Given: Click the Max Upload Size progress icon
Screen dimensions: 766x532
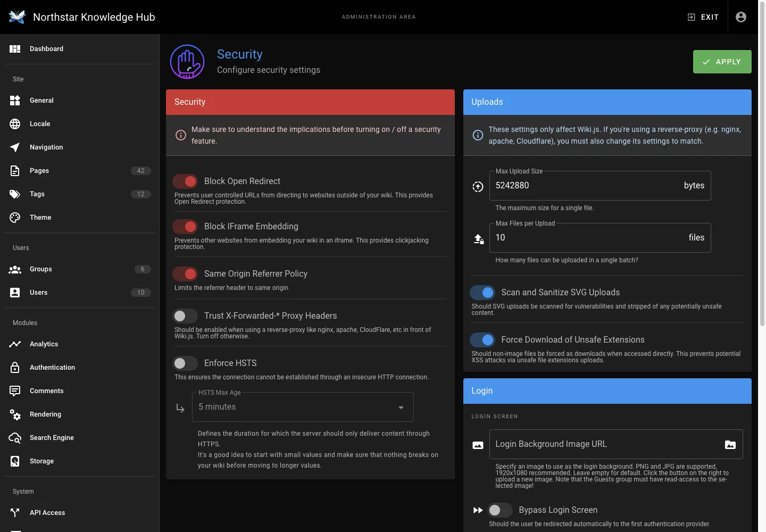Looking at the screenshot, I should pos(478,187).
